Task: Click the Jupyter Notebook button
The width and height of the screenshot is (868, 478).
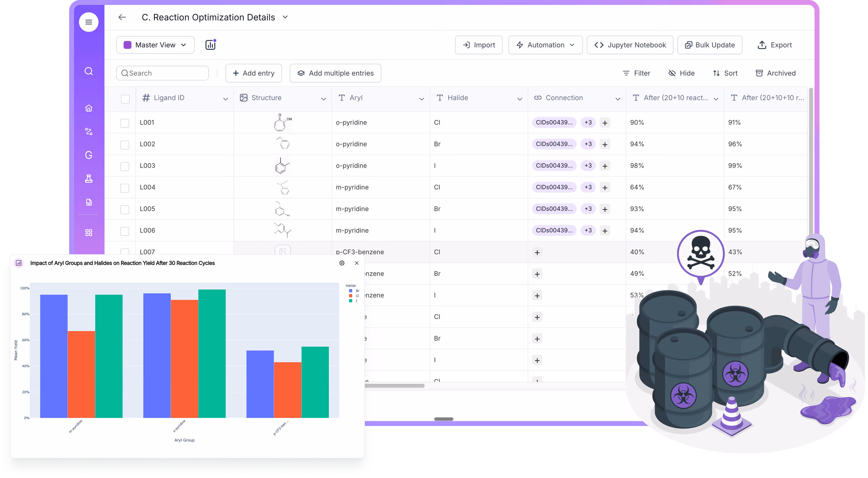Action: click(x=630, y=45)
